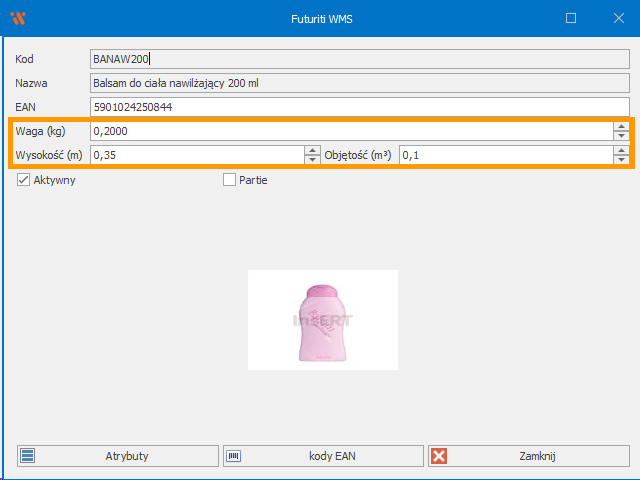The image size is (640, 480).
Task: Click the pink bottle product image
Action: (x=322, y=320)
